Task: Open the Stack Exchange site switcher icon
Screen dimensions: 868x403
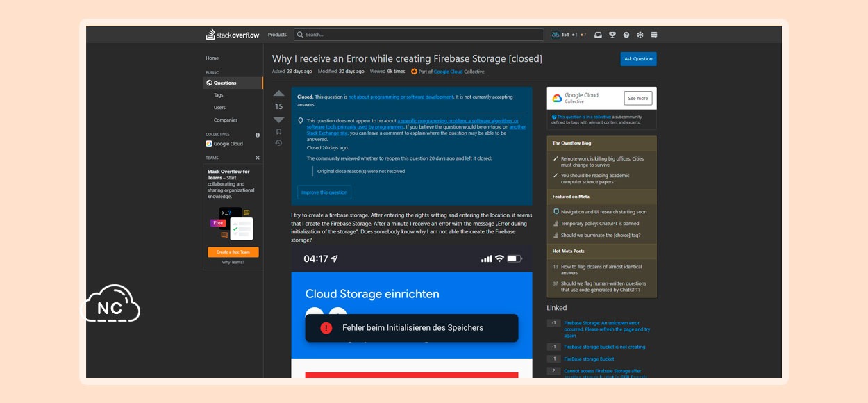Action: coord(654,35)
